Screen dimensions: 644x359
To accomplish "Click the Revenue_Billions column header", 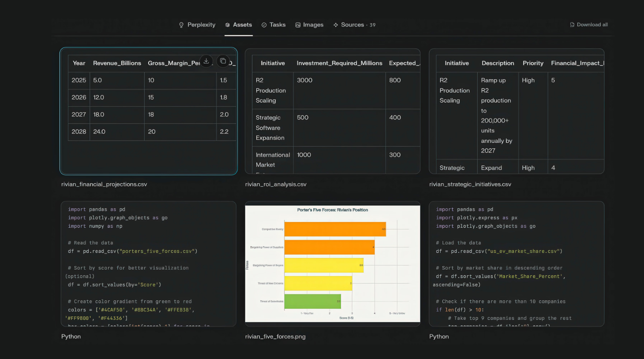I will pos(117,63).
